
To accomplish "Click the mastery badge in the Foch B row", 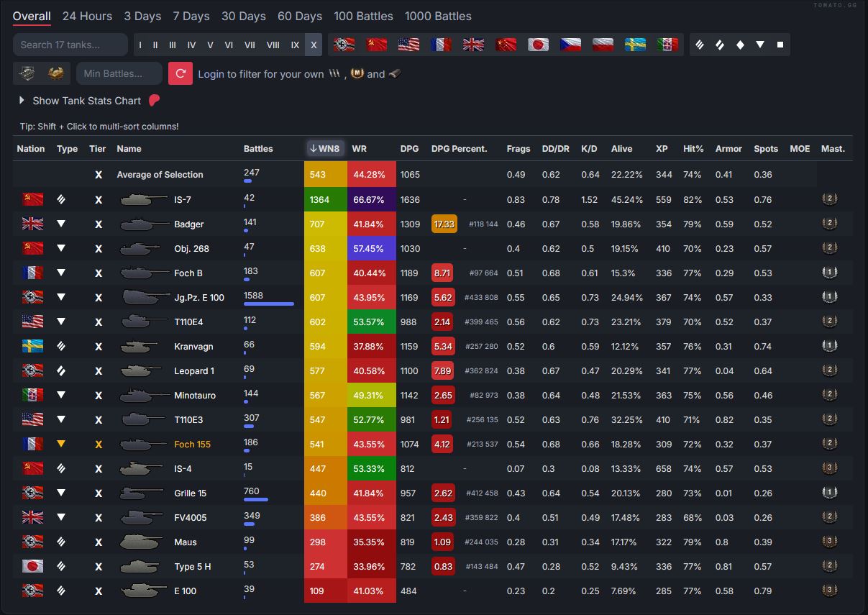I will tap(829, 273).
